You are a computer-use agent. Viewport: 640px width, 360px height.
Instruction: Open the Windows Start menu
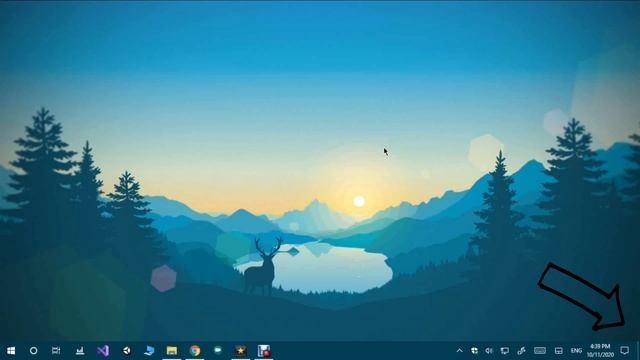pyautogui.click(x=11, y=351)
